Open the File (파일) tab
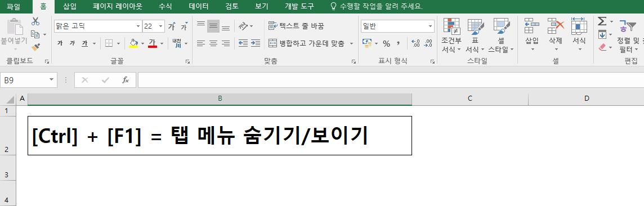This screenshot has height=206, width=644. [x=13, y=6]
